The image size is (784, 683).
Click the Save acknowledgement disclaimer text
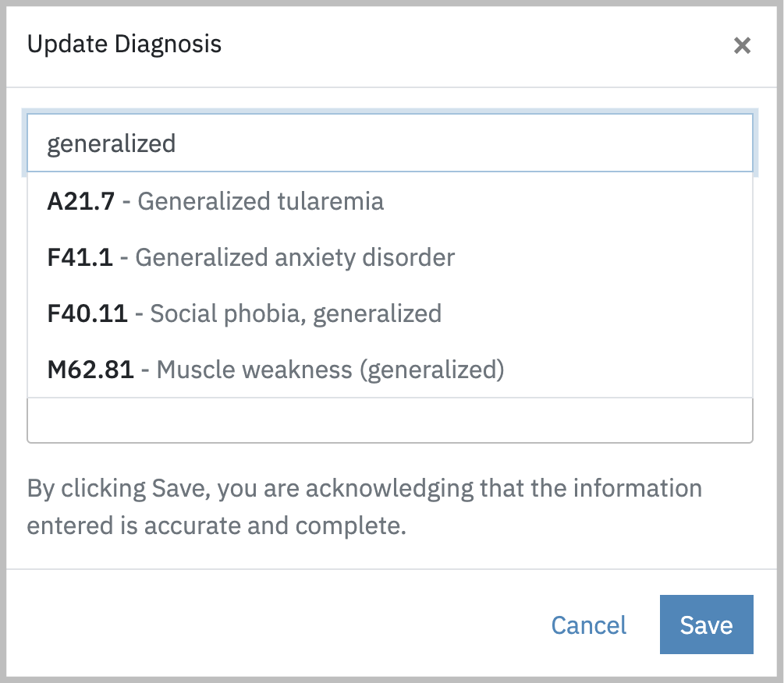coord(364,489)
